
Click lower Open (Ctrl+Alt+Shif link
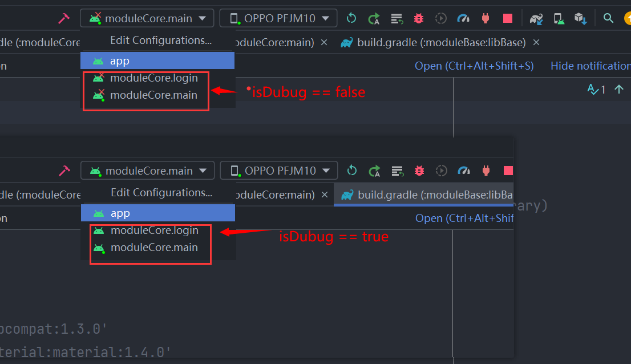464,218
